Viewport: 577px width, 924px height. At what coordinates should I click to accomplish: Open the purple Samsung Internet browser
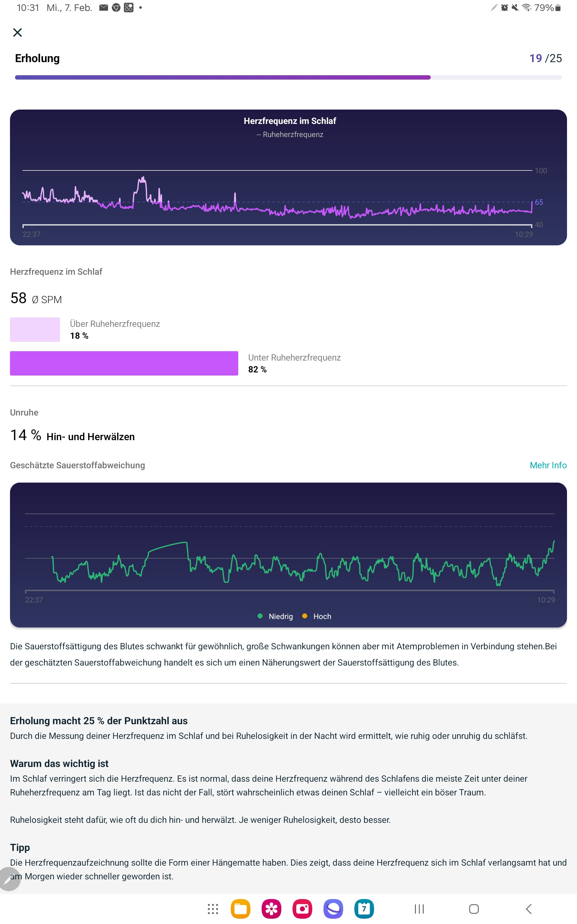click(x=333, y=909)
